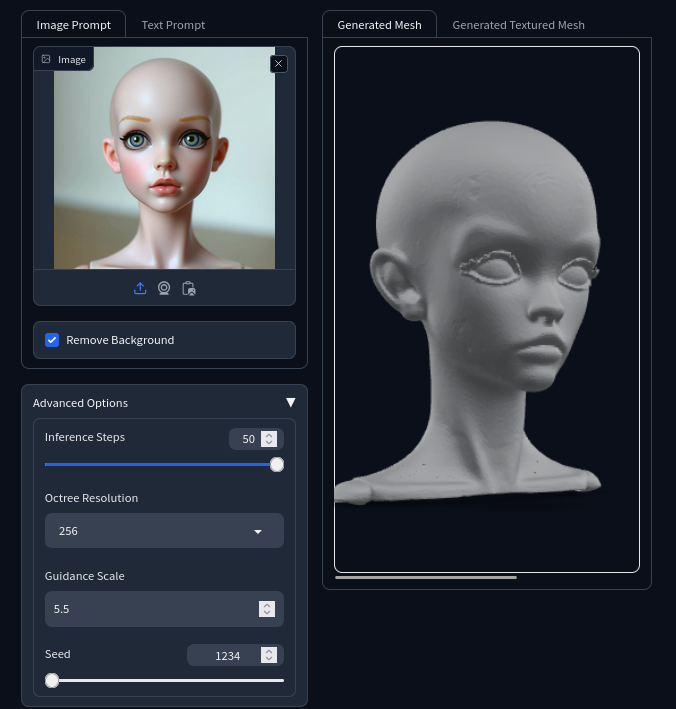676x709 pixels.
Task: Click the Seed stepper arrows
Action: (269, 655)
